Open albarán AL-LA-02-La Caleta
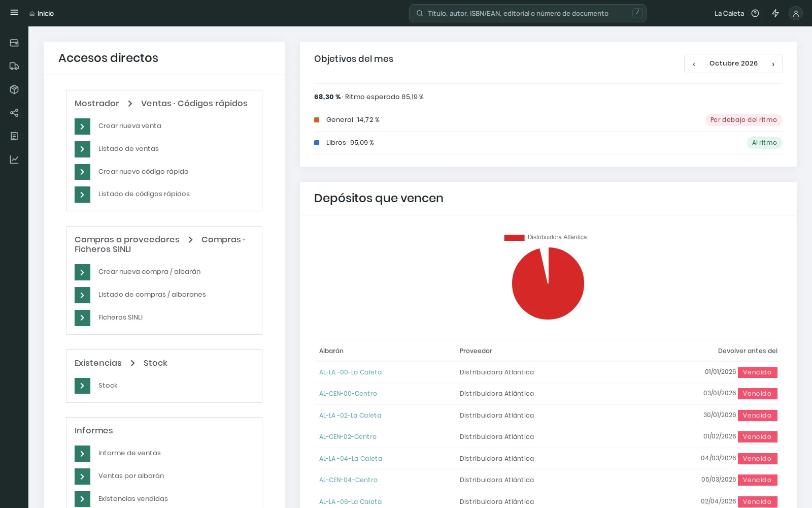The width and height of the screenshot is (812, 508). pyautogui.click(x=350, y=416)
